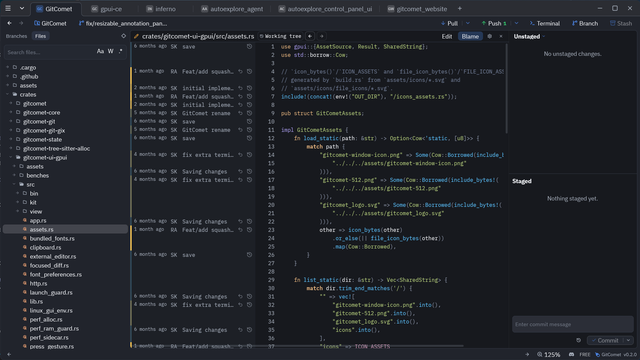
Task: Toggle case-sensitive Aa search option
Action: point(100,51)
